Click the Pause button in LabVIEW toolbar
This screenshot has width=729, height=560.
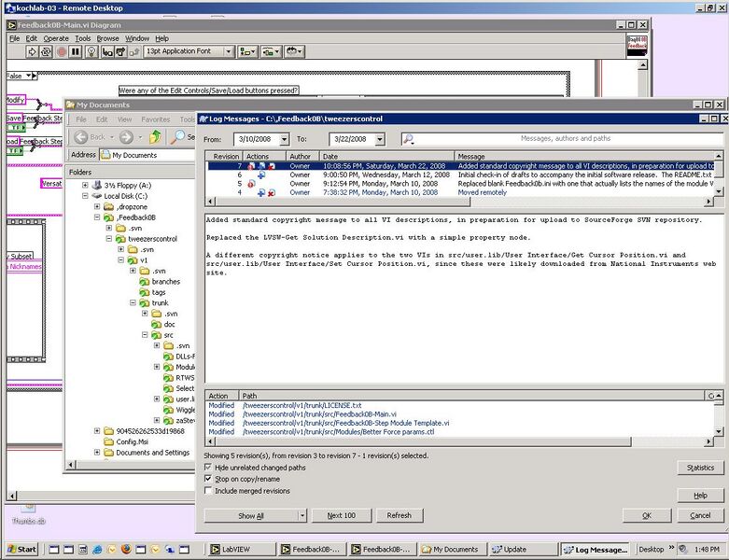75,51
